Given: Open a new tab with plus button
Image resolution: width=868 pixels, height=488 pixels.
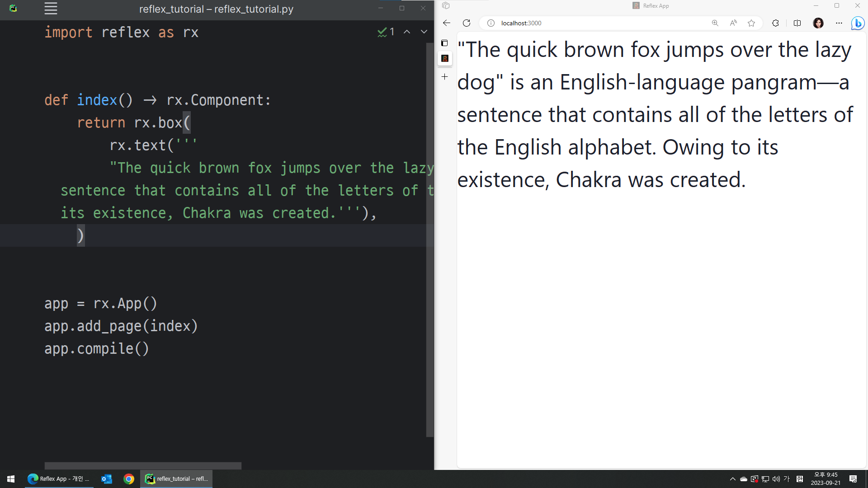Looking at the screenshot, I should [445, 77].
